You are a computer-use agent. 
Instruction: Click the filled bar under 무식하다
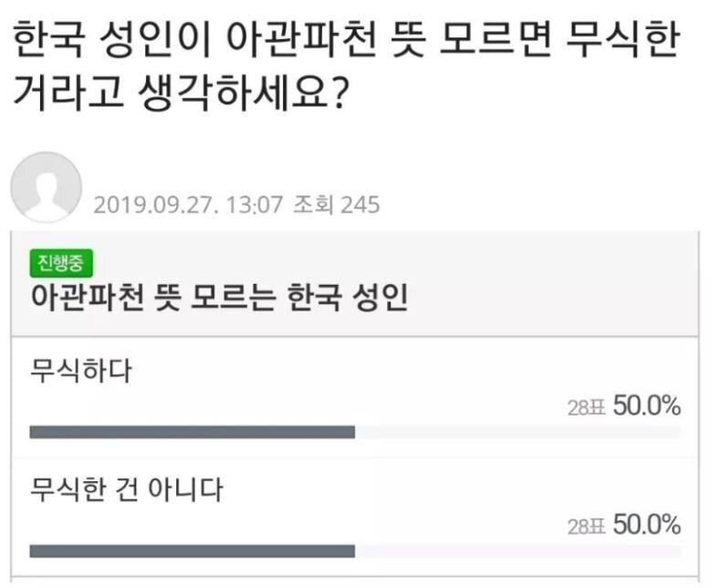(x=192, y=432)
